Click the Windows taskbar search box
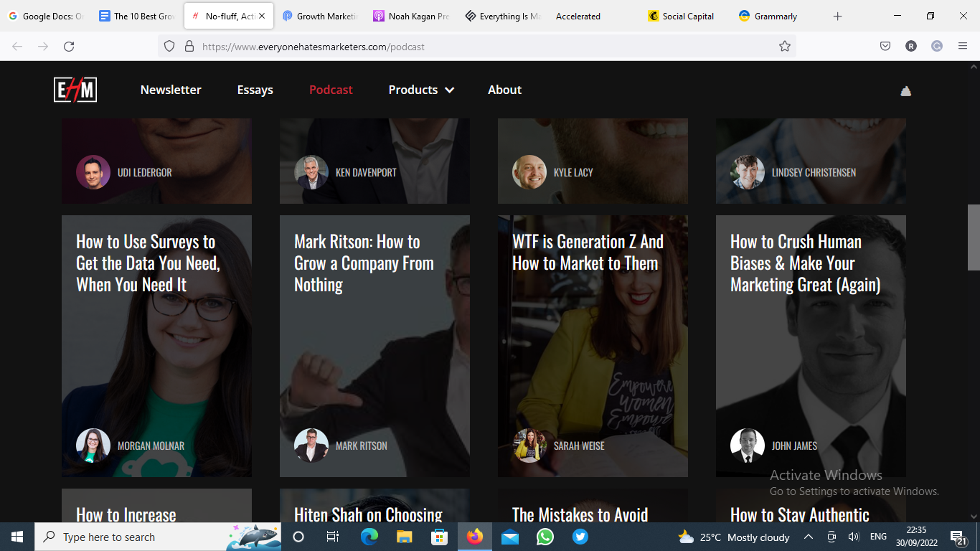 click(x=158, y=537)
